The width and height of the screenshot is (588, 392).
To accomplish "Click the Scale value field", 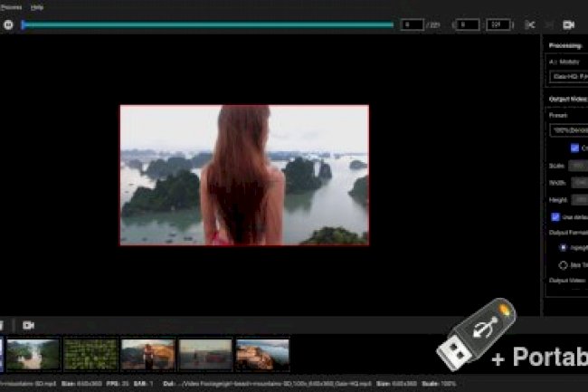I will pyautogui.click(x=578, y=166).
